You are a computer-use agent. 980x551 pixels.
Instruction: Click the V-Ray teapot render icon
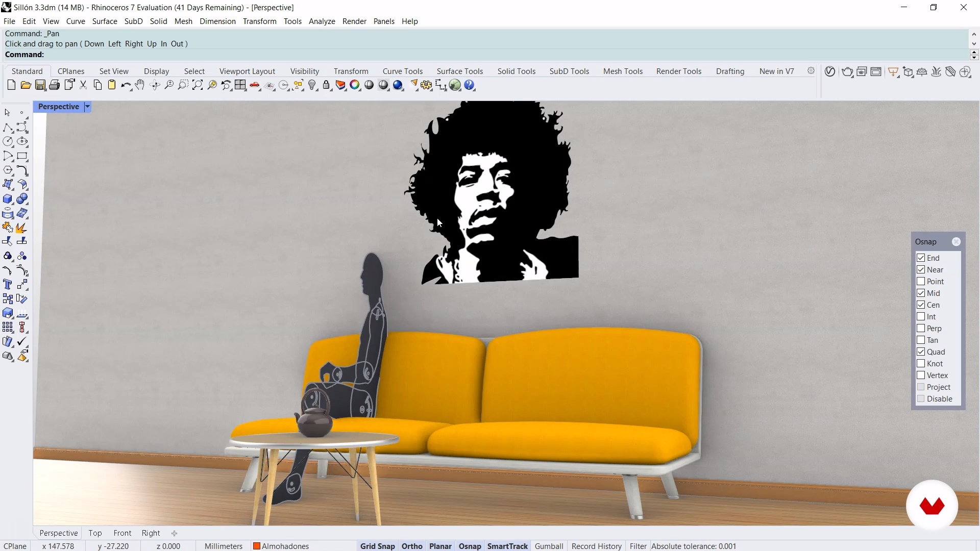(x=847, y=72)
